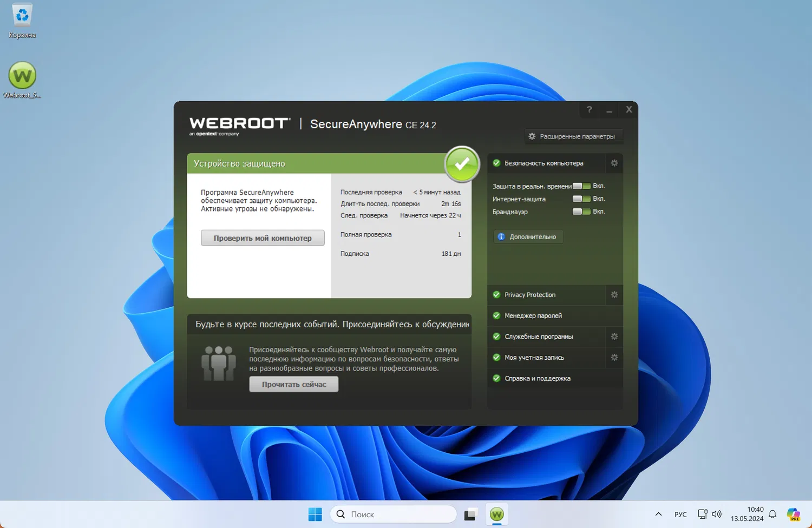Switch to the Справка и поддержка section
812x528 pixels.
tap(537, 378)
